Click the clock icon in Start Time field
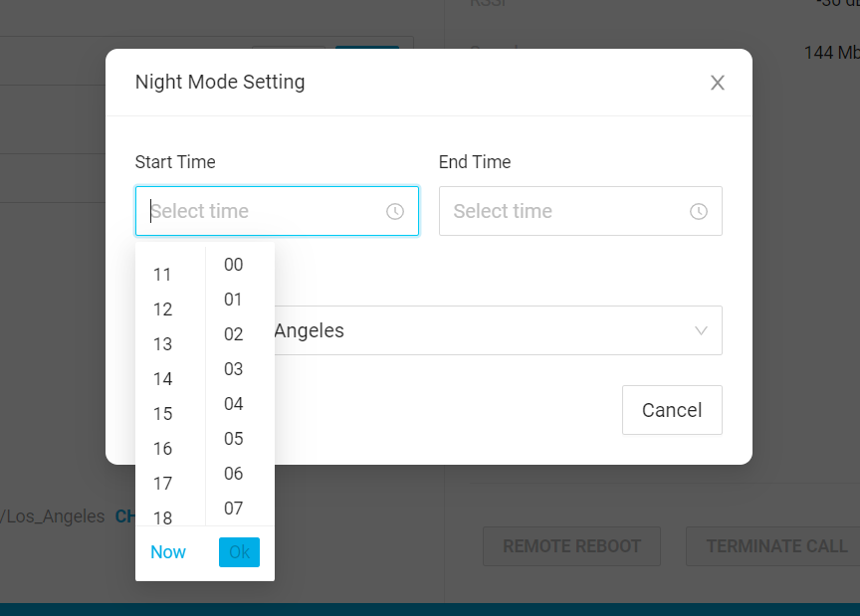The image size is (860, 616). point(395,211)
